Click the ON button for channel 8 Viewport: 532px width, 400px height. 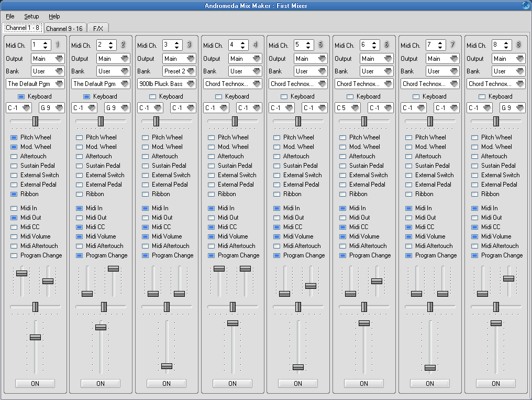tap(496, 383)
